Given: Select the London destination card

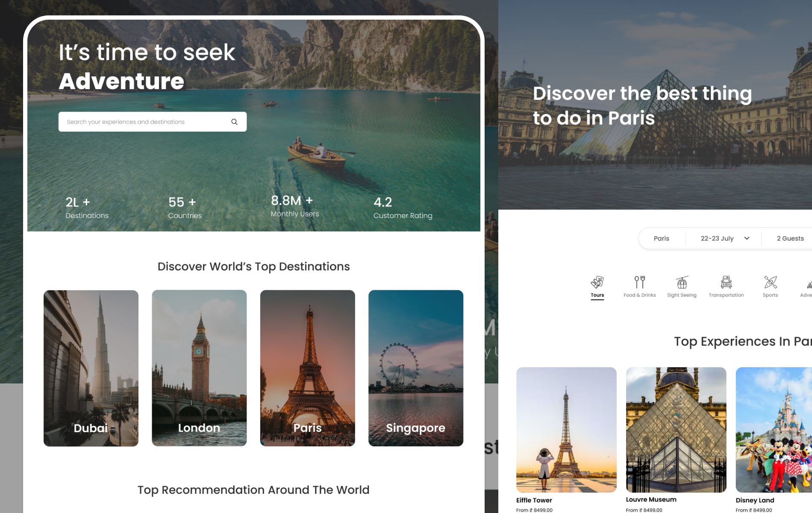Looking at the screenshot, I should pos(199,368).
